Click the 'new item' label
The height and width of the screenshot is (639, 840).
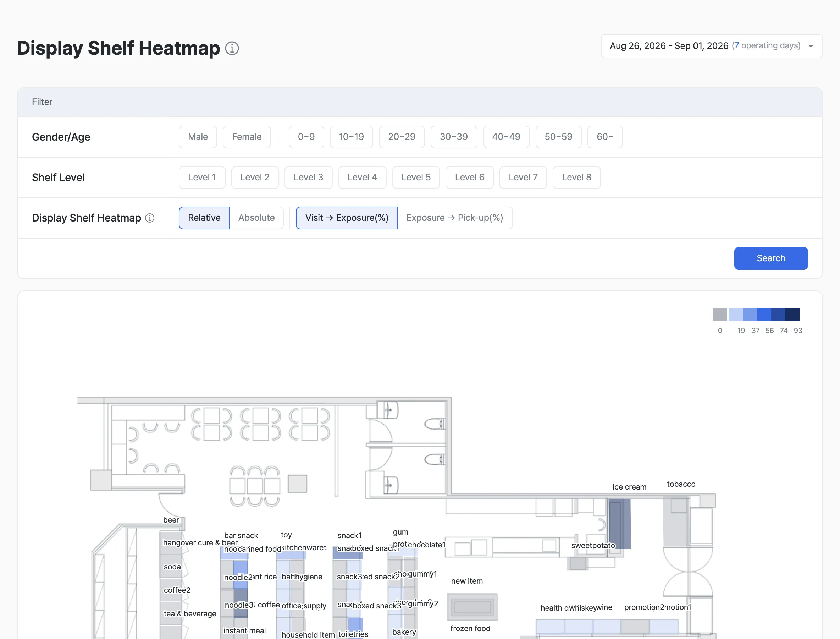coord(467,581)
